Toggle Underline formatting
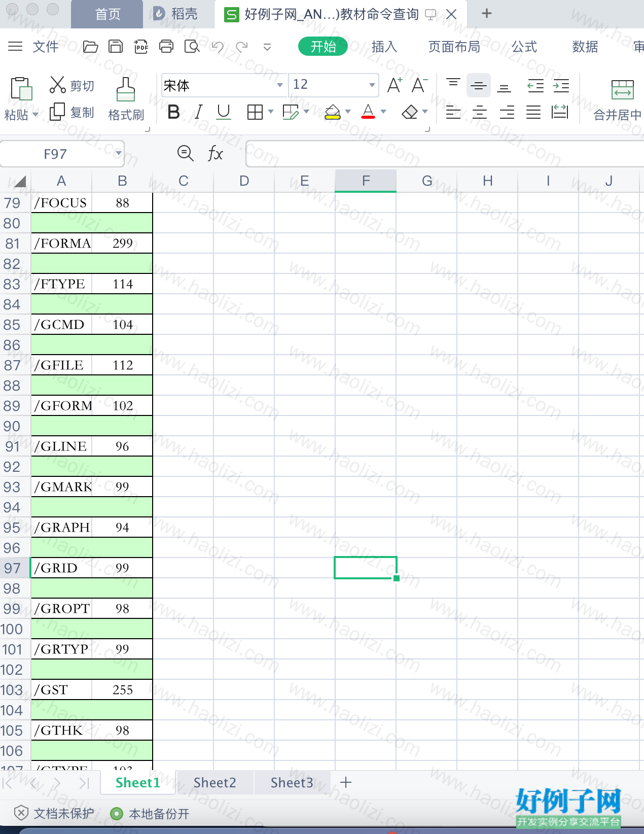Viewport: 644px width, 834px height. (224, 112)
